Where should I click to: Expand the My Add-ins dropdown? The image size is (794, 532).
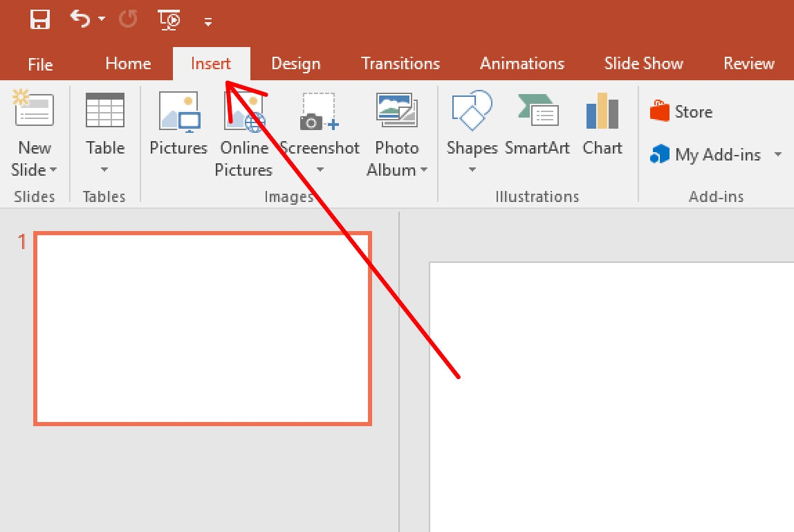(778, 155)
